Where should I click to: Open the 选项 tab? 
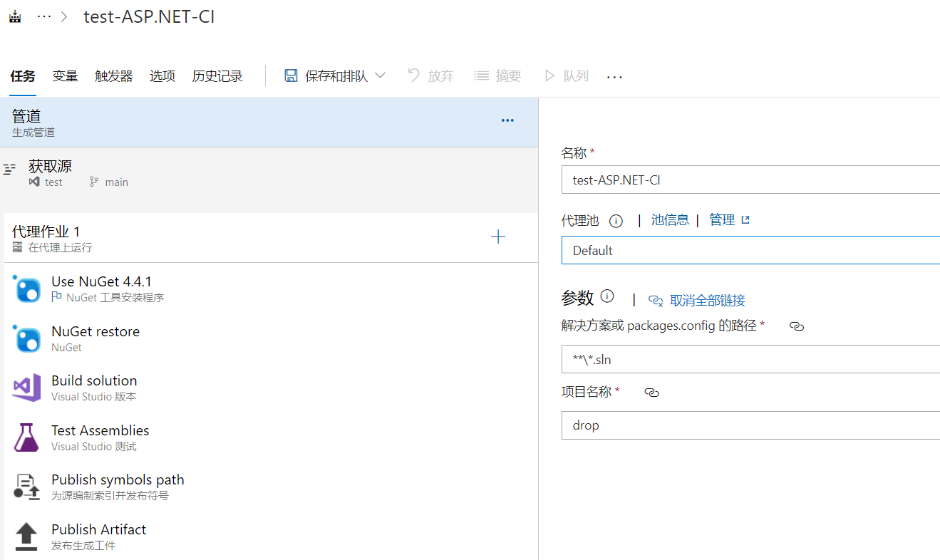(x=162, y=76)
